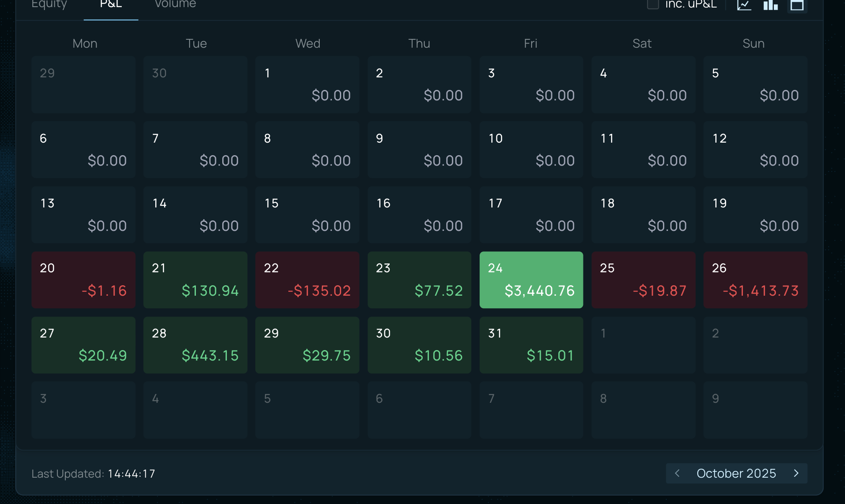Open day 19 cell with $0.00
Viewport: 845px width, 504px height.
point(755,215)
